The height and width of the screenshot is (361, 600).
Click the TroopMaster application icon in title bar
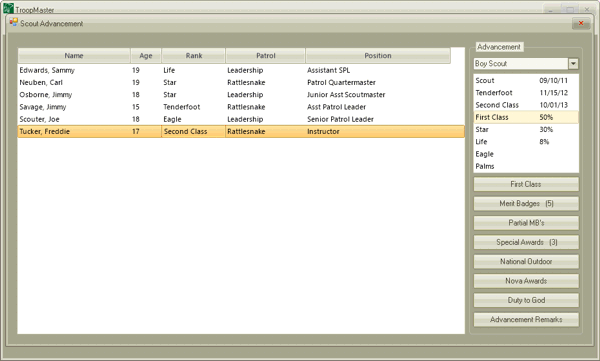(8, 8)
